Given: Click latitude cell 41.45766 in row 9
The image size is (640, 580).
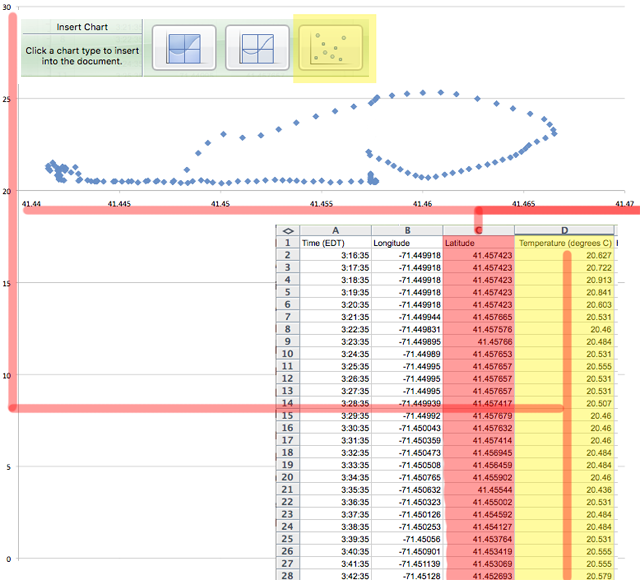Looking at the screenshot, I should coord(478,341).
